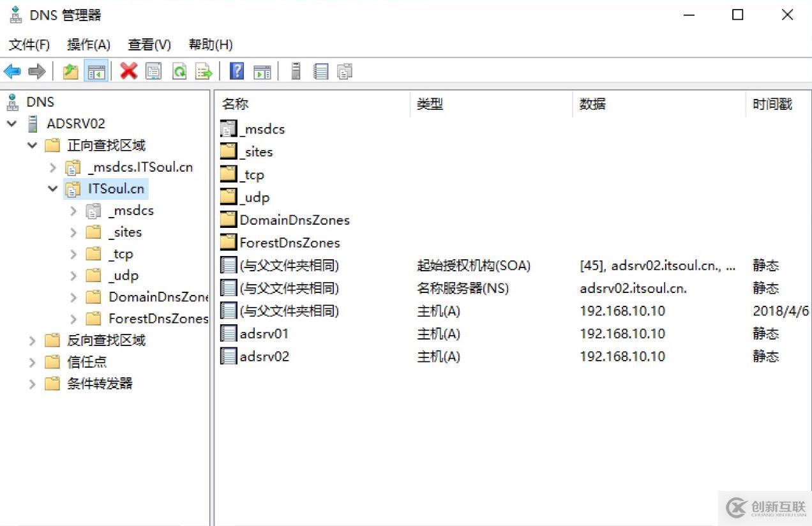Open the 帮助(H) menu
Screen dimensions: 812x526
[x=211, y=45]
